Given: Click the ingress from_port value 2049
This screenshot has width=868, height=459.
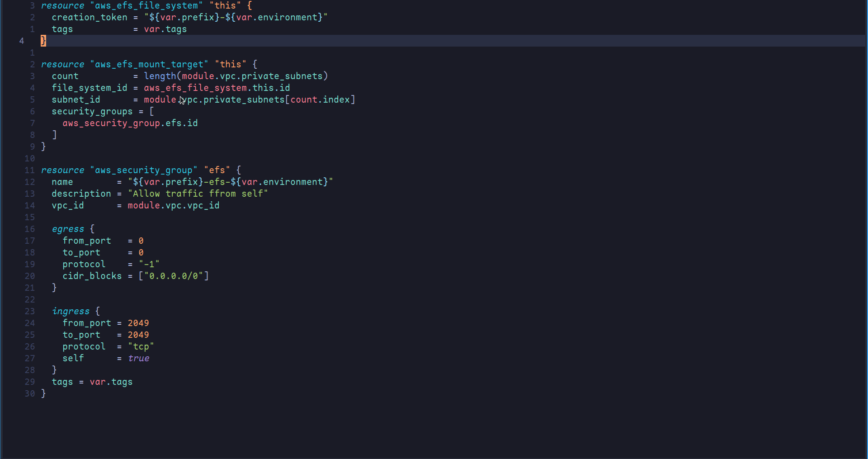Looking at the screenshot, I should tap(138, 323).
